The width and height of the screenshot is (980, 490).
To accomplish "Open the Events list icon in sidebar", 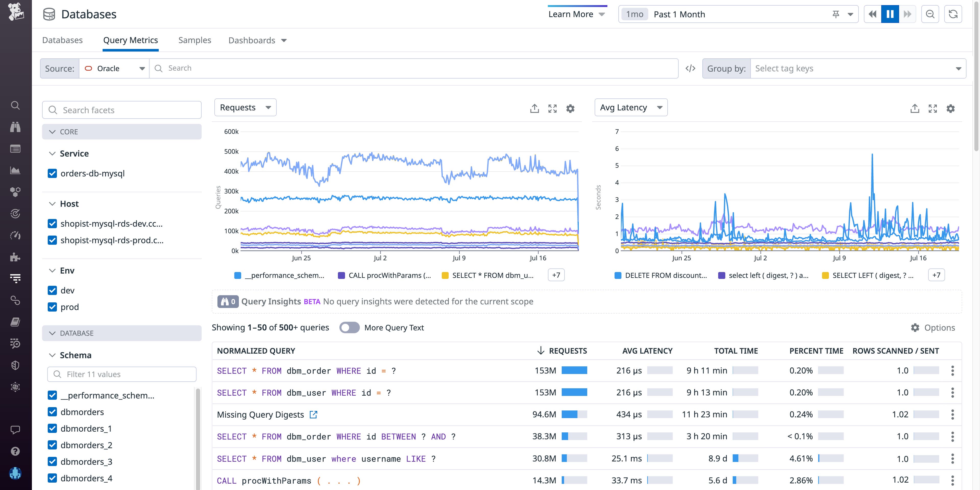I will tap(15, 149).
